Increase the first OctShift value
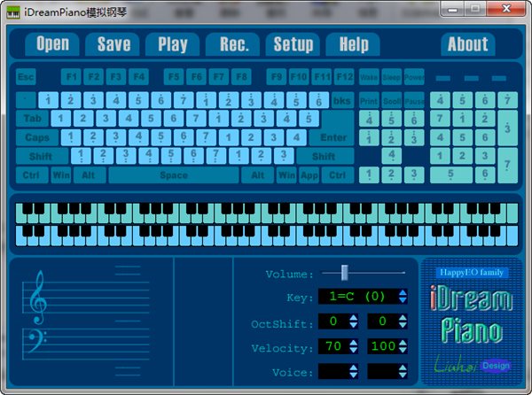The width and height of the screenshot is (532, 395). 353,318
